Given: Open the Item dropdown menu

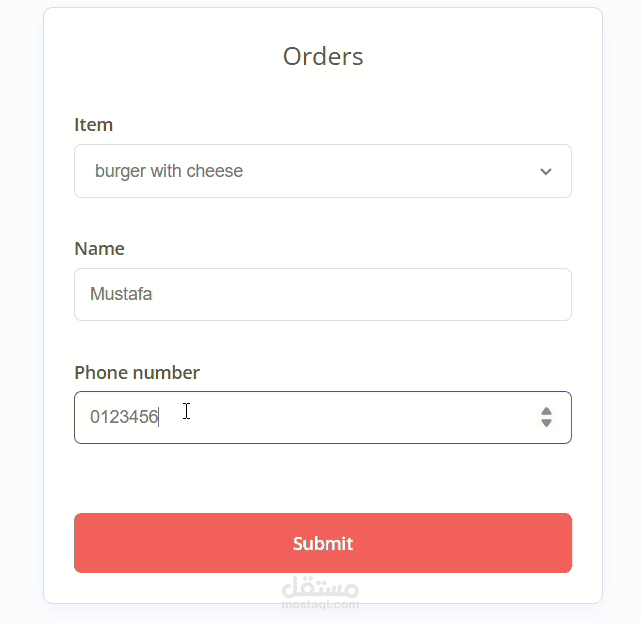Looking at the screenshot, I should click(x=322, y=171).
